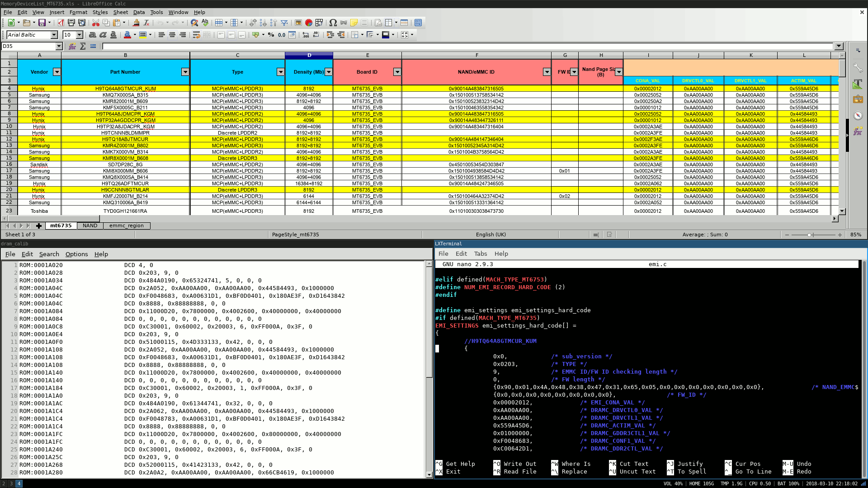Expand the Arial Baltic font name dropdown
Screen dimensions: 868x488
pyautogui.click(x=54, y=35)
